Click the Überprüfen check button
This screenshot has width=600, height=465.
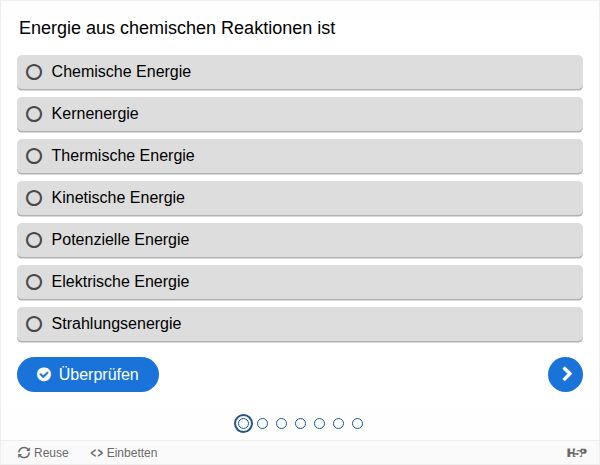coord(88,374)
